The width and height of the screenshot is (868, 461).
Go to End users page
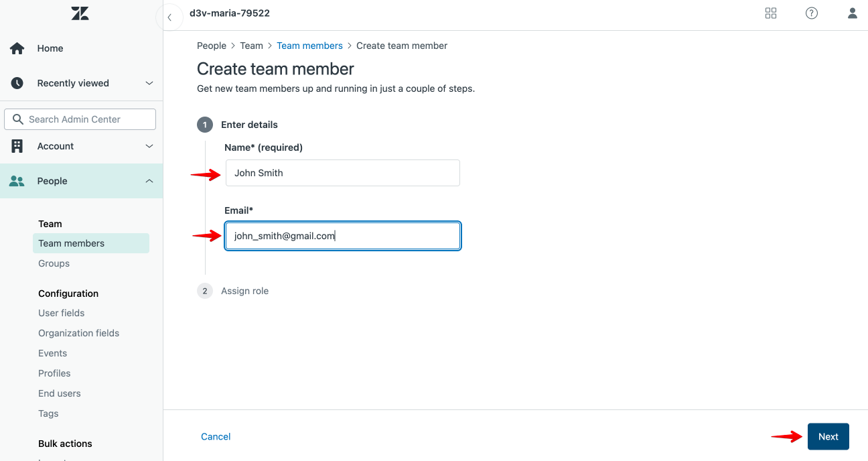60,393
